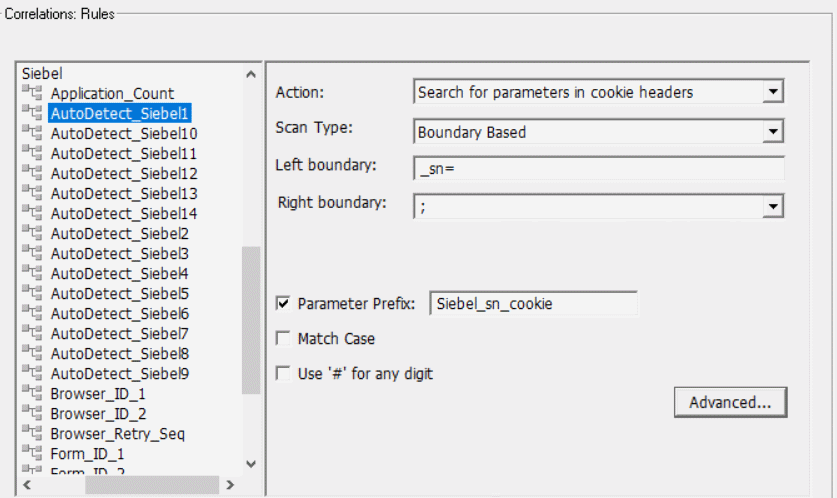
Task: Check 'Use # for any digit' option
Action: (283, 374)
